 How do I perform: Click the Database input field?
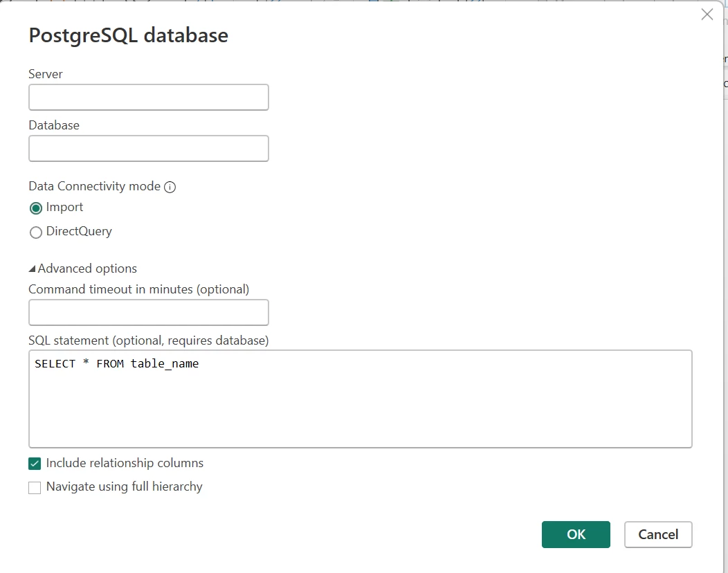coord(149,149)
